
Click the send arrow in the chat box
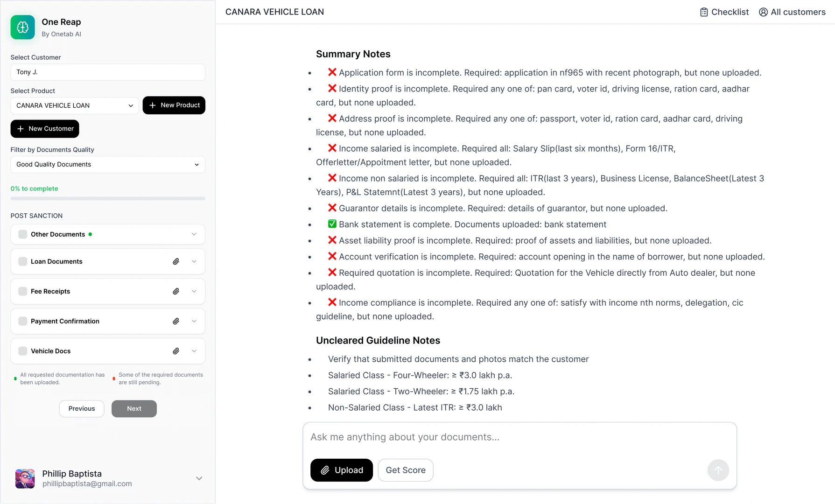pos(718,470)
